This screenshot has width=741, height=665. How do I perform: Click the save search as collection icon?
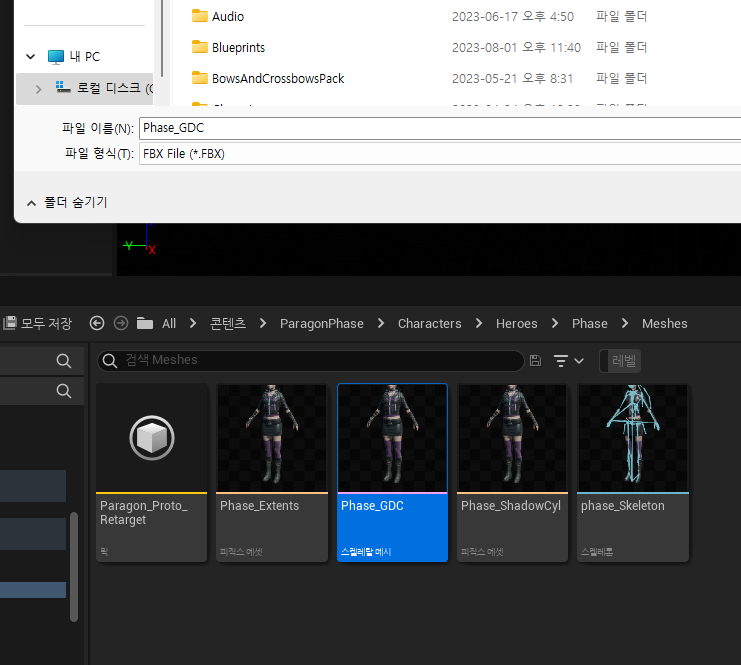point(535,361)
